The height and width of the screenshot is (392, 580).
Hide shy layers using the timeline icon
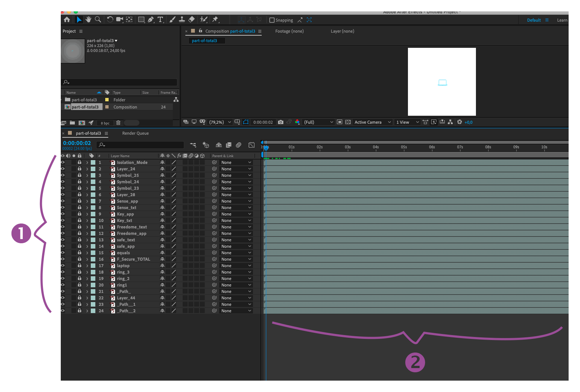[x=219, y=145]
